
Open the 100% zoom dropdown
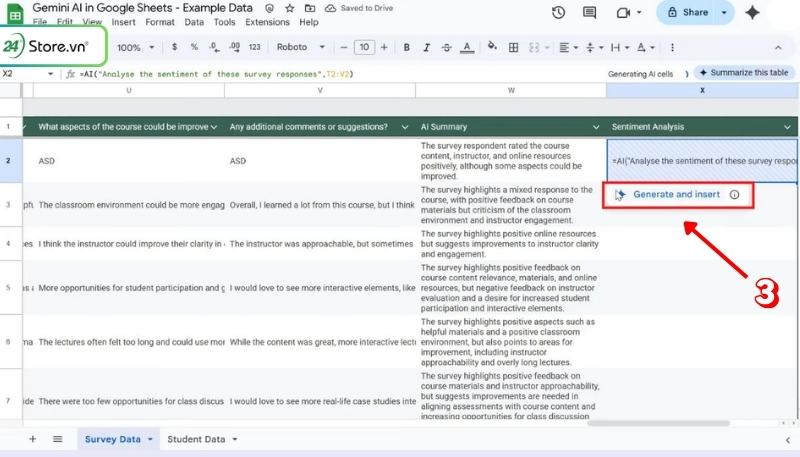tap(135, 47)
